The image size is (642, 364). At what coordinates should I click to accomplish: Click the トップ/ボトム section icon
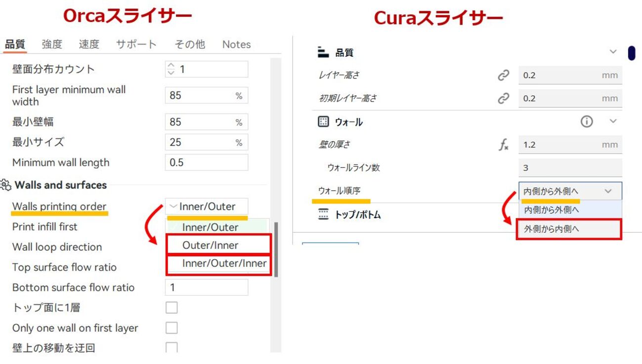click(323, 214)
